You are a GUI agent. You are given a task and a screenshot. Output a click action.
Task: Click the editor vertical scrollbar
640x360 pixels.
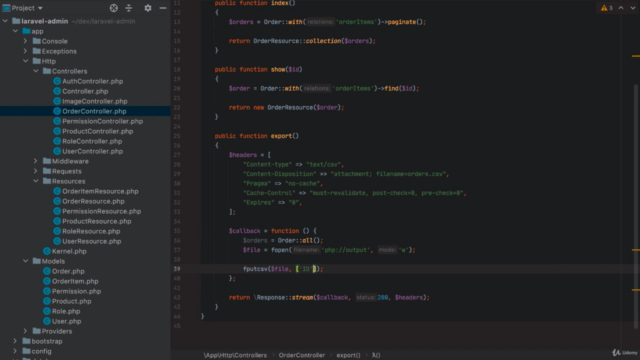click(x=636, y=206)
